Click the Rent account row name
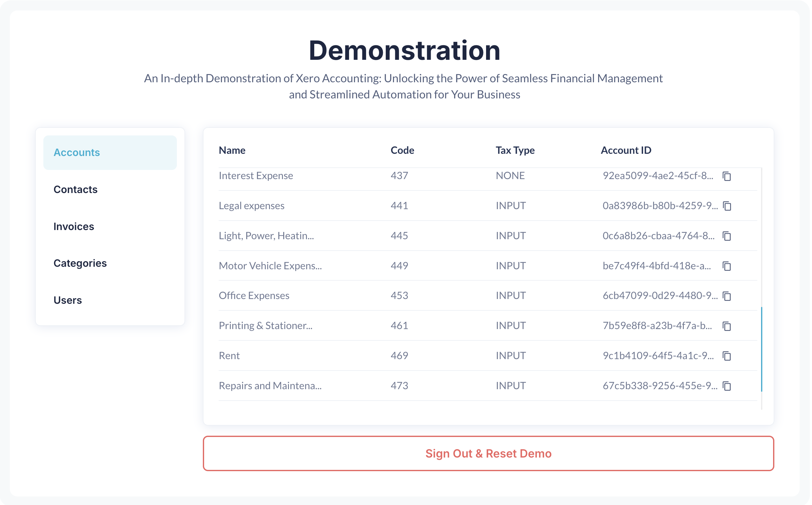 pyautogui.click(x=230, y=356)
